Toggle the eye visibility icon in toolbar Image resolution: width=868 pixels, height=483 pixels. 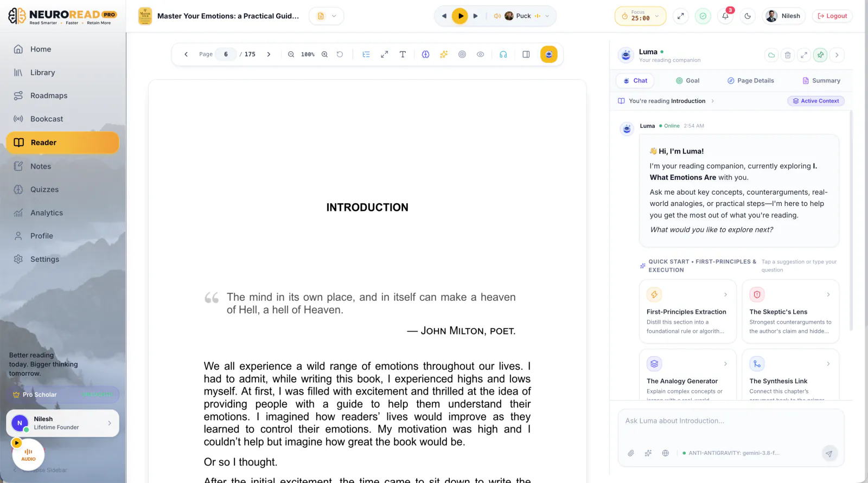481,54
